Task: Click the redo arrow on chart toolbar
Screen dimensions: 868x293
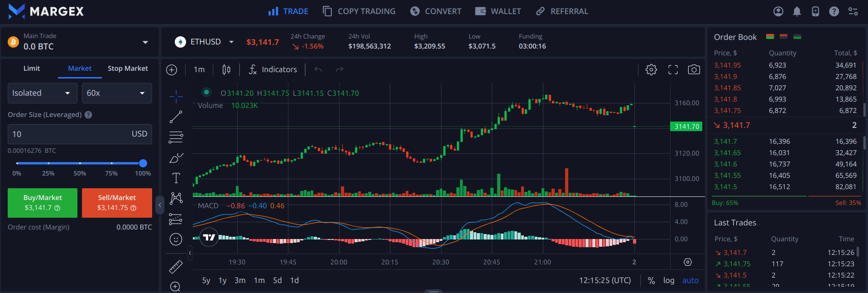Action: tap(339, 69)
